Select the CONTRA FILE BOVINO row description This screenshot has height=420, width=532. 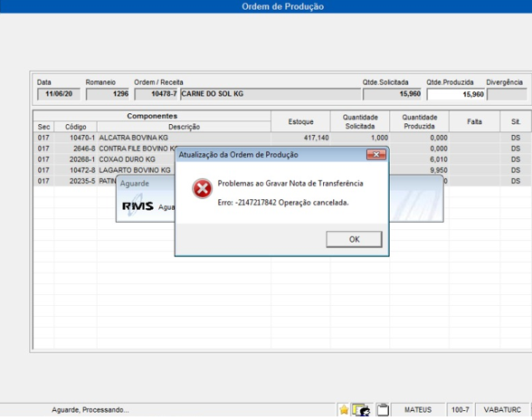(x=138, y=148)
